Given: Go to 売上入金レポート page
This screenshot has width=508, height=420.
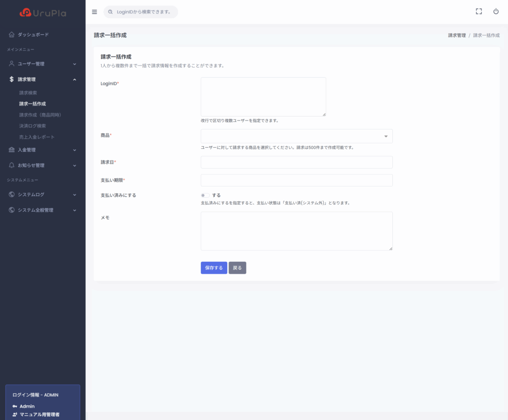Looking at the screenshot, I should 37,137.
